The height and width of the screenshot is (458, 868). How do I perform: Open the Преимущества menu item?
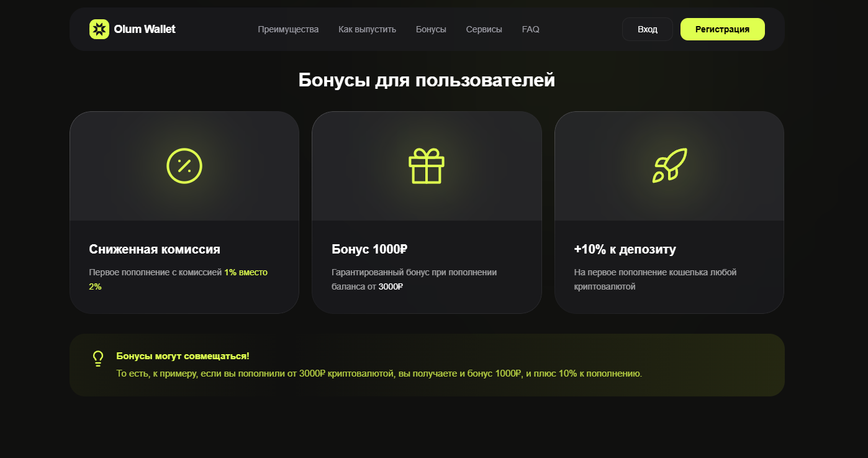click(288, 29)
